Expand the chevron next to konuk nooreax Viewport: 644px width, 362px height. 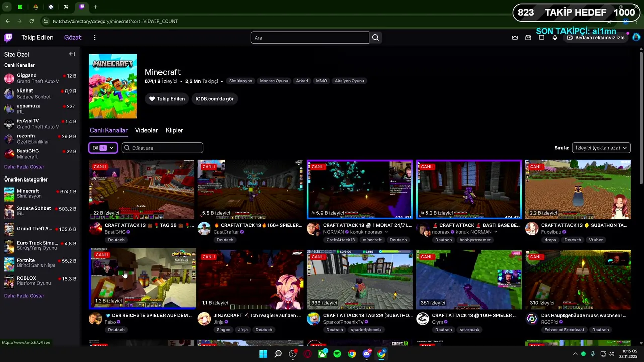pyautogui.click(x=386, y=232)
